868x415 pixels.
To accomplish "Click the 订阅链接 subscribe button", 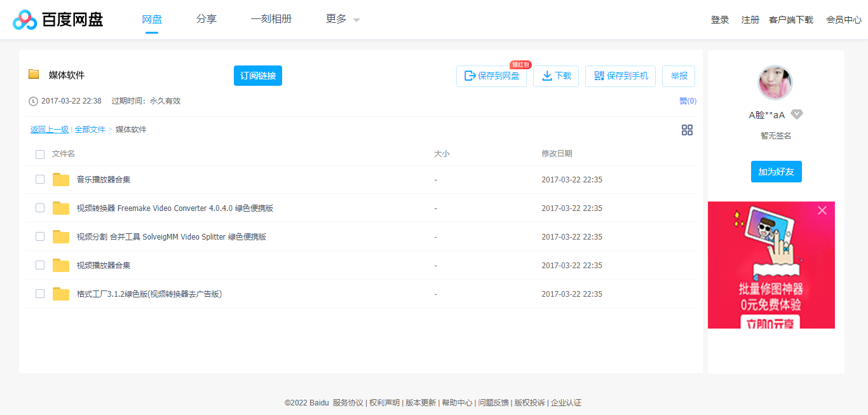I will 257,76.
